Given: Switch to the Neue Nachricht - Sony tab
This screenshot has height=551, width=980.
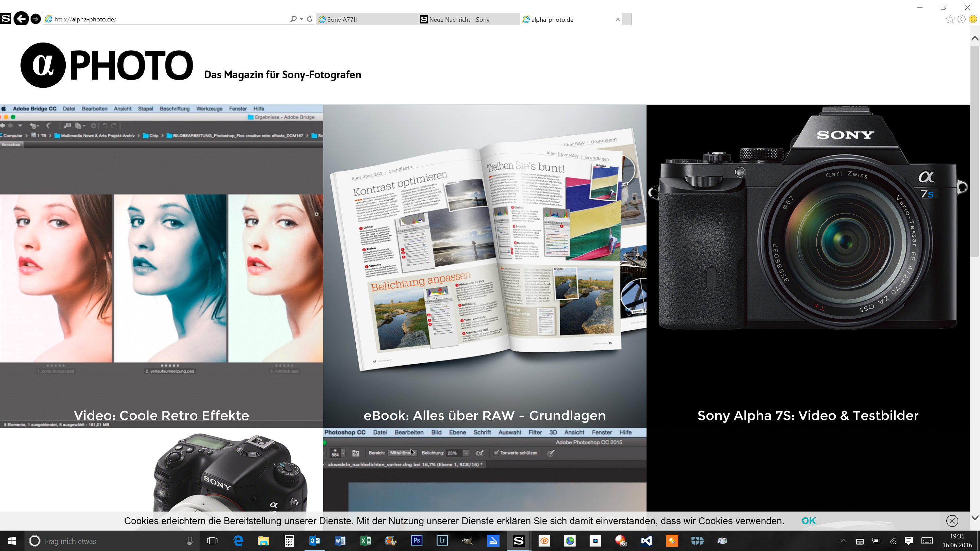Looking at the screenshot, I should (460, 19).
